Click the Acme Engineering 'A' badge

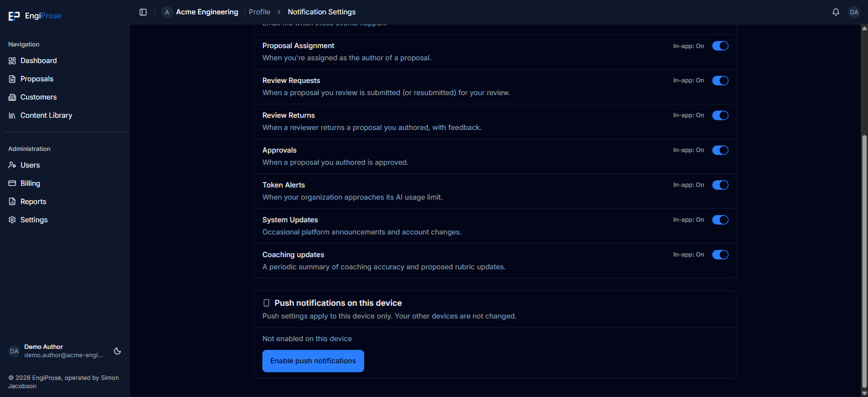[x=167, y=12]
